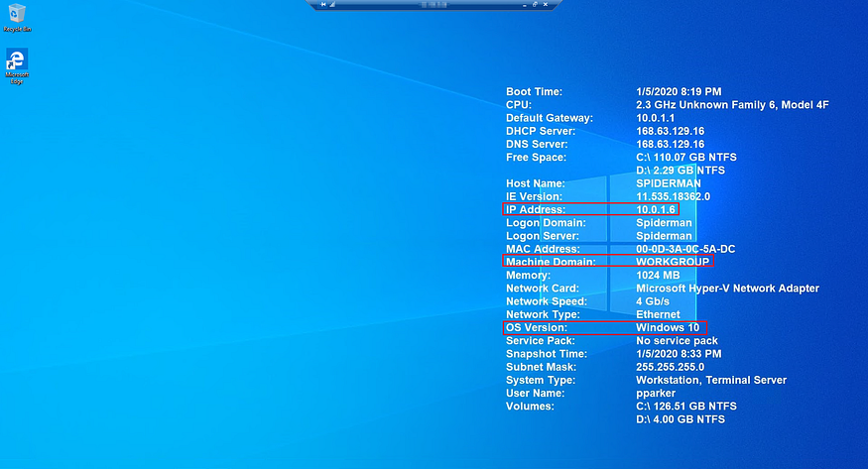
Task: Close the remote desktop connection bar
Action: tap(546, 4)
